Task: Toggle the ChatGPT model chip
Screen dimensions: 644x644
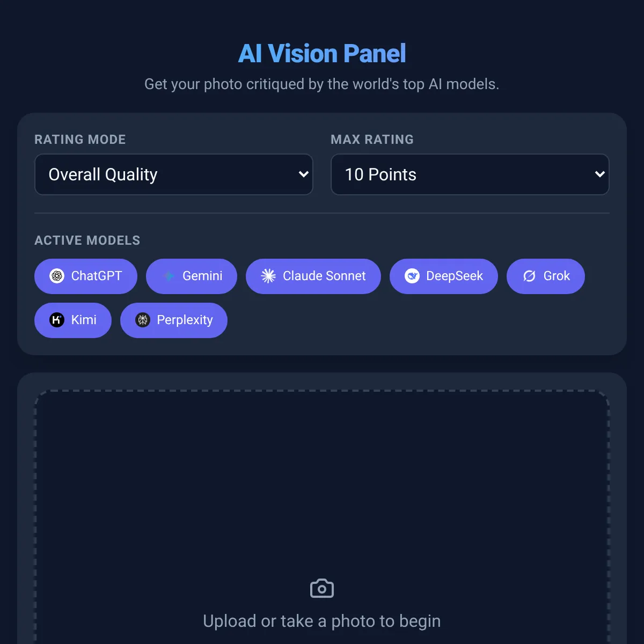Action: point(86,276)
